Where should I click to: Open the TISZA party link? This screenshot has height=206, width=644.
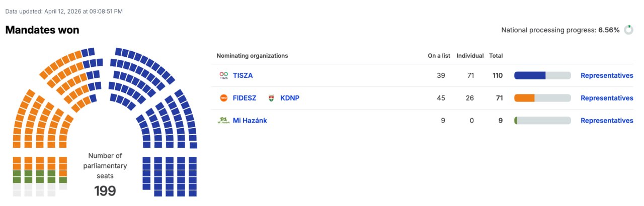243,75
